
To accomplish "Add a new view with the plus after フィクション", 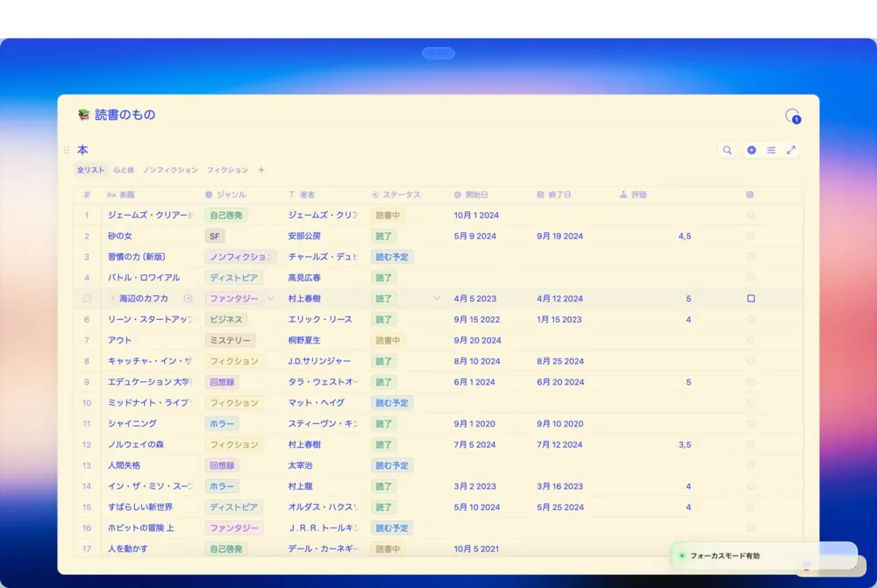I will click(x=261, y=170).
